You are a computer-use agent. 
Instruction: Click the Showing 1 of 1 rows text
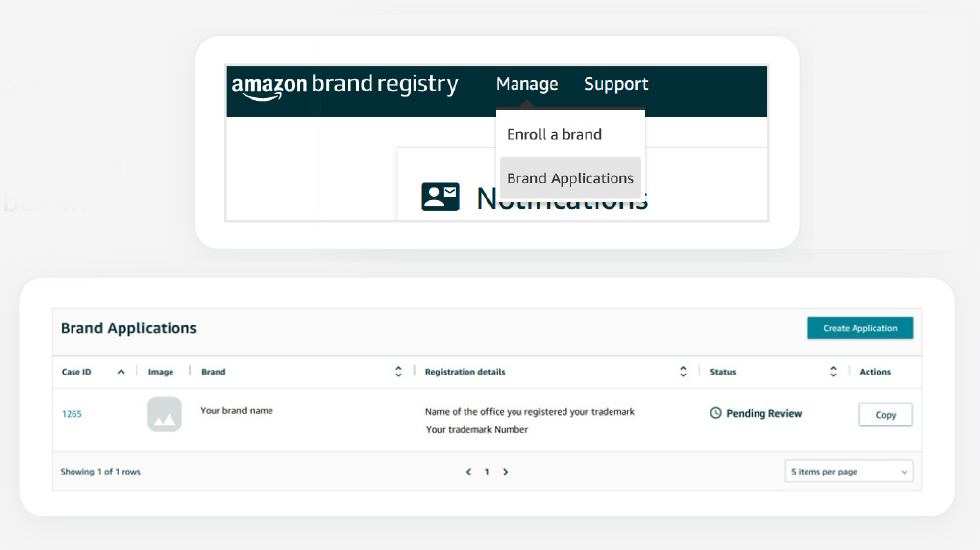101,472
